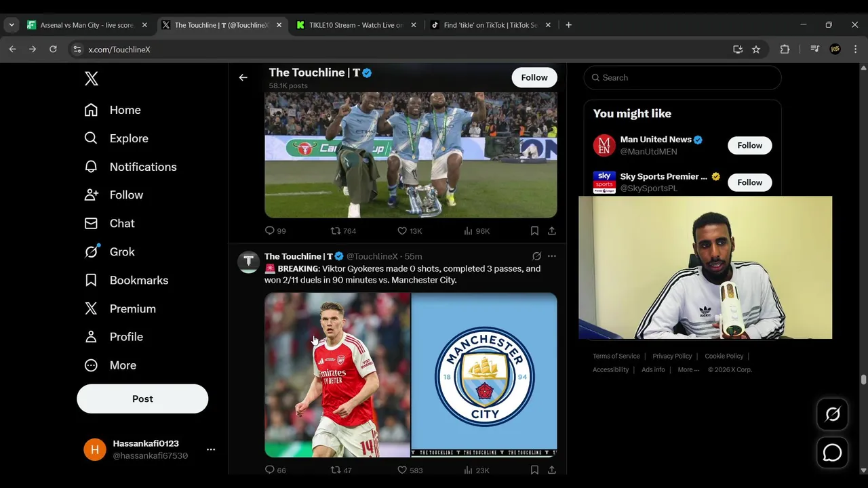Open Home from sidebar
The width and height of the screenshot is (868, 488).
113,110
